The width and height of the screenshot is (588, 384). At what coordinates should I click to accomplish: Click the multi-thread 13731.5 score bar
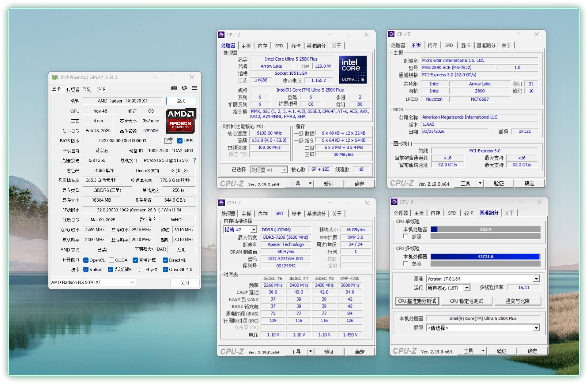[x=485, y=257]
